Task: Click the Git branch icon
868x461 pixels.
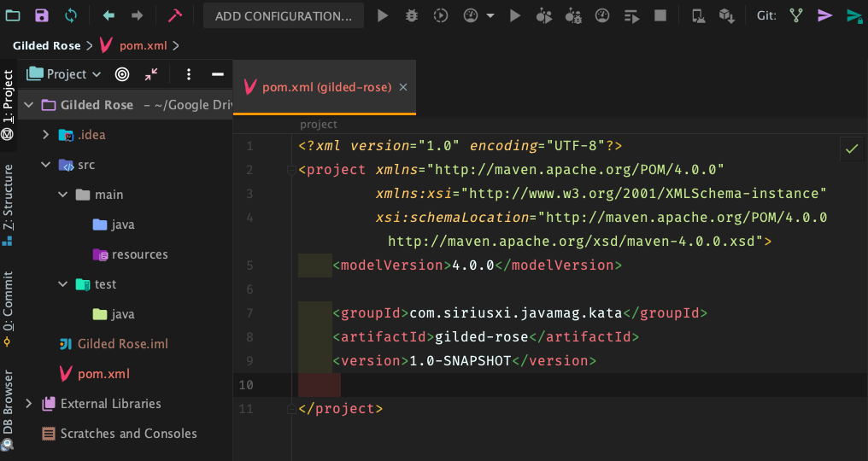Action: point(796,15)
